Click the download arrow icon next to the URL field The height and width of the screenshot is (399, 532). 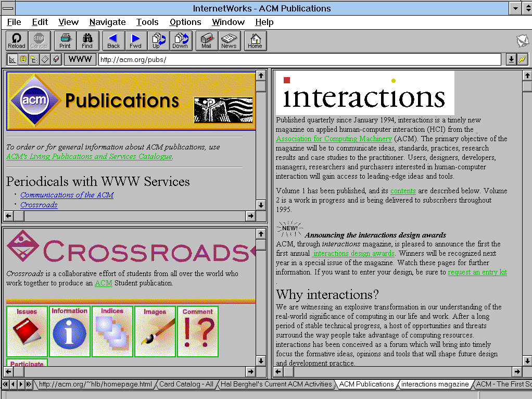[x=511, y=60]
